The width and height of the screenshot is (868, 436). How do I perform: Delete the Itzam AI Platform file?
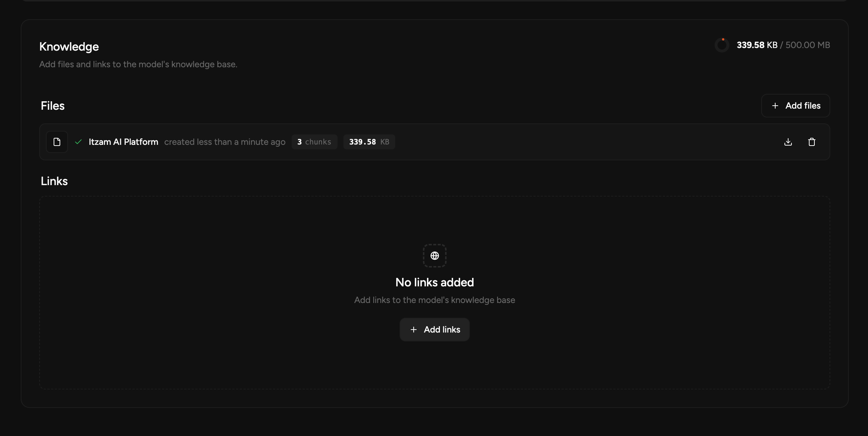(x=811, y=142)
